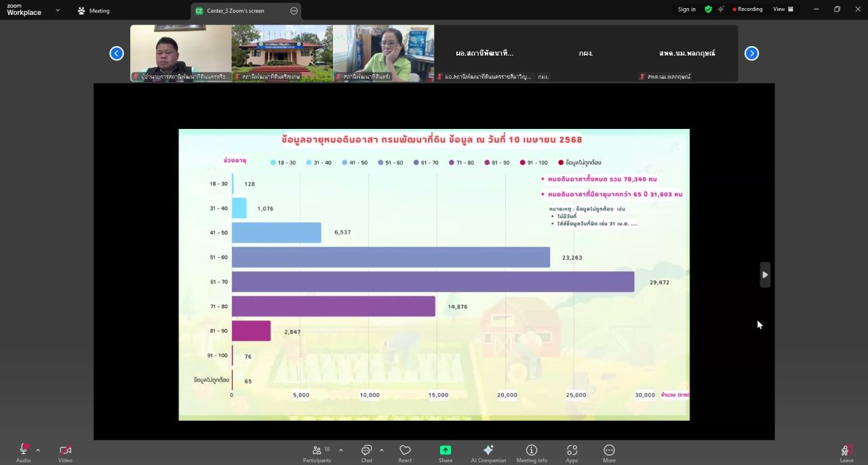Open AI Companion
This screenshot has width=868, height=465.
pos(488,453)
